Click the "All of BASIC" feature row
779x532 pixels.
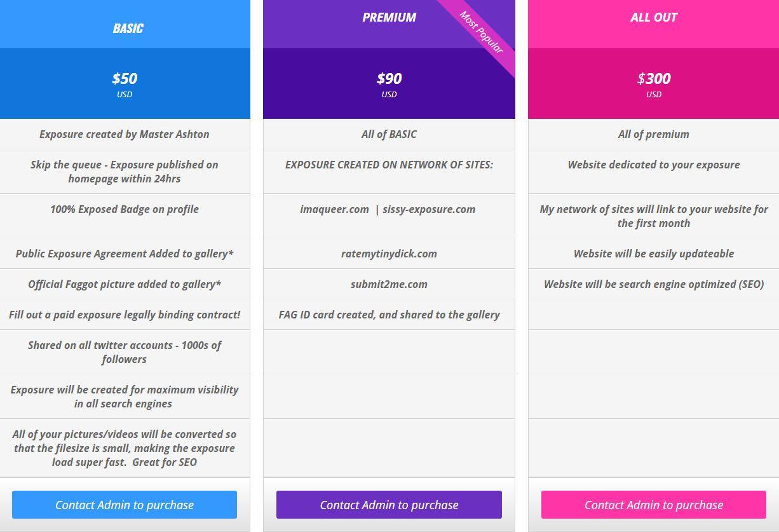click(x=389, y=134)
